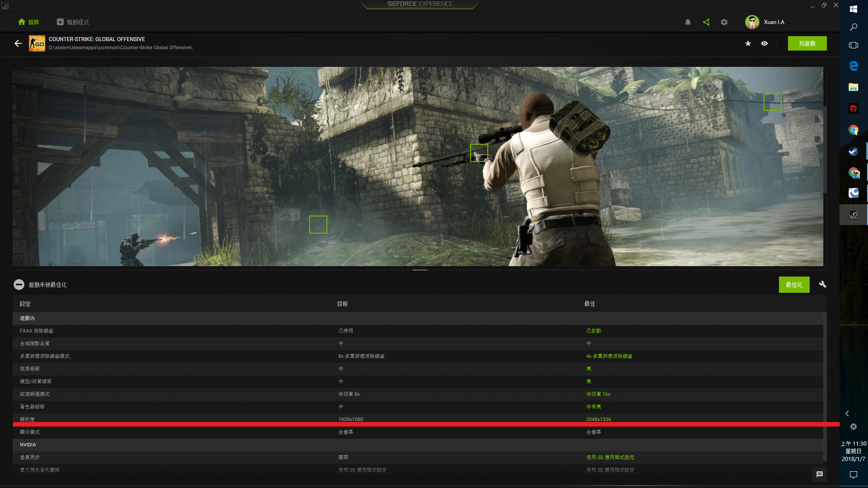Click the NVIDIA section header
Screen dimensions: 868x488
point(418,445)
